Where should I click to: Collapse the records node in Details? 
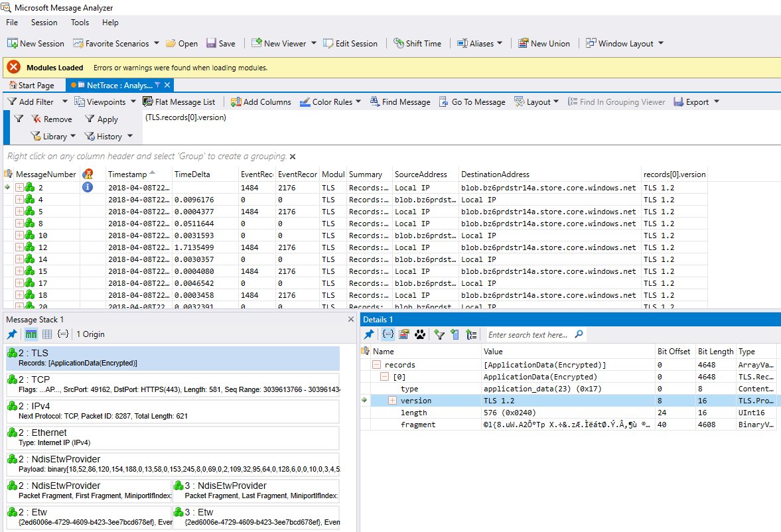[x=376, y=365]
